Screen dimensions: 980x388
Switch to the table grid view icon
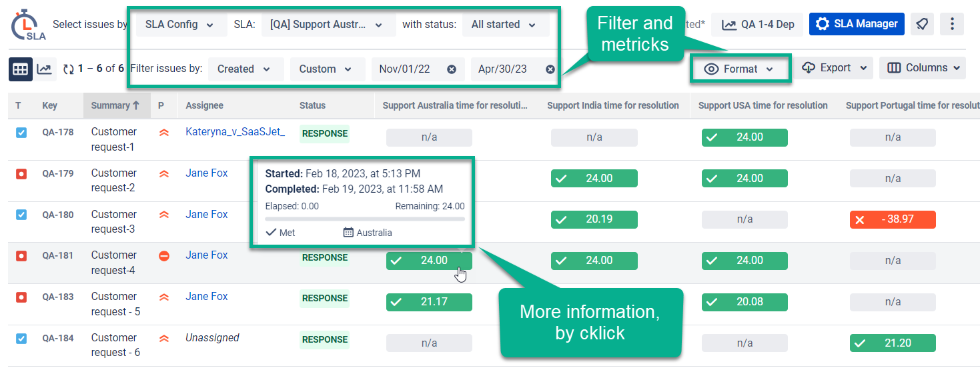[x=21, y=69]
